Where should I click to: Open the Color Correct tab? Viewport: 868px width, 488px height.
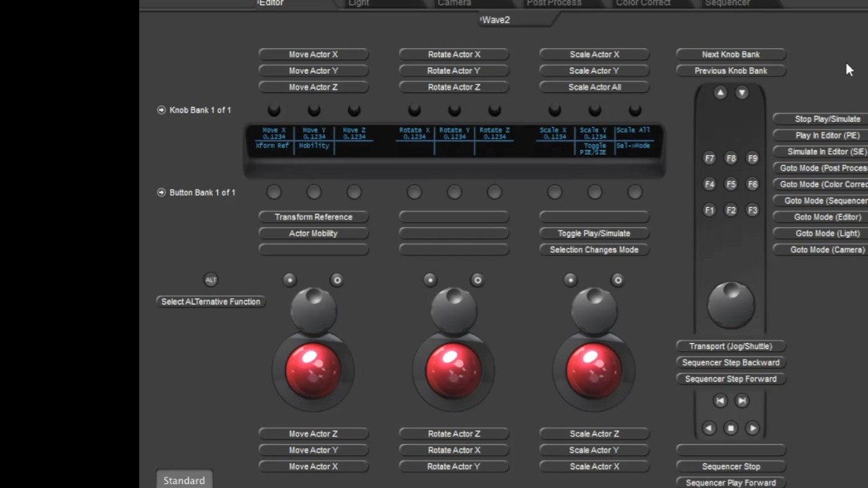pos(643,3)
